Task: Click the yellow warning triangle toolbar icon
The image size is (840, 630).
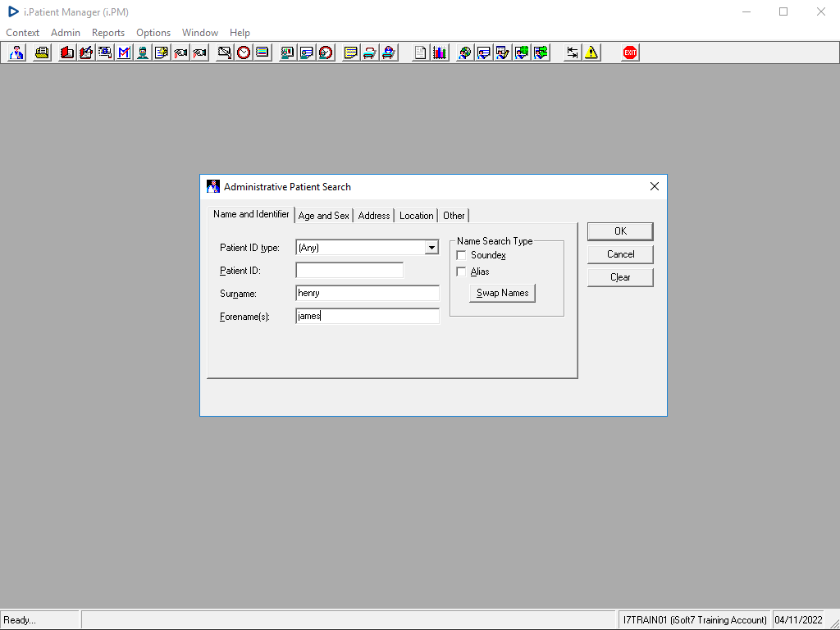Action: (591, 52)
